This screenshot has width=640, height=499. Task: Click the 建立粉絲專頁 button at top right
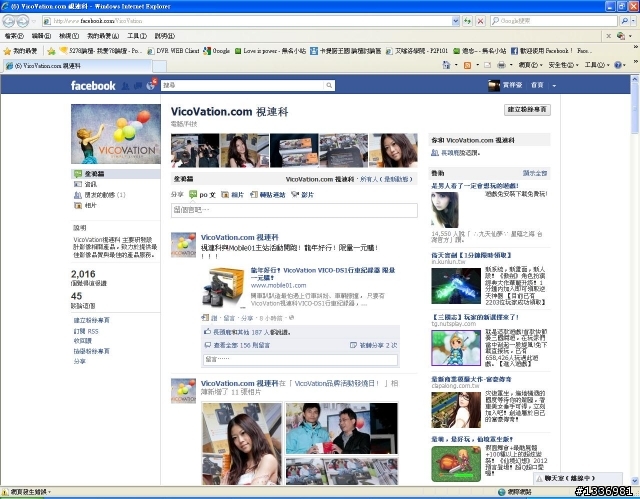click(x=527, y=109)
